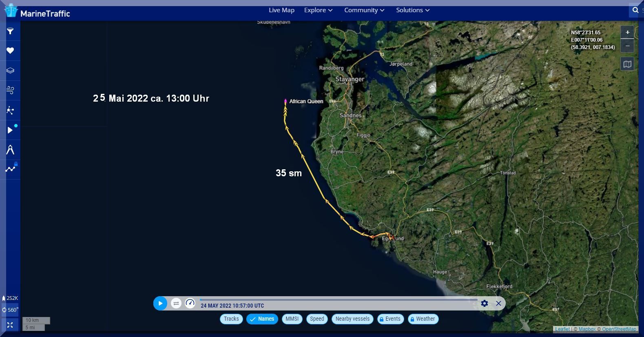Select the distance measuring compass tool
The width and height of the screenshot is (644, 337).
[x=10, y=150]
